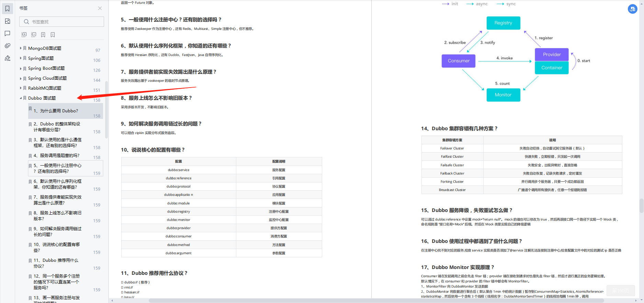This screenshot has width=644, height=303.
Task: Open bookmark 11、Dubbo 推荐用什么协议?
Action: (56, 263)
